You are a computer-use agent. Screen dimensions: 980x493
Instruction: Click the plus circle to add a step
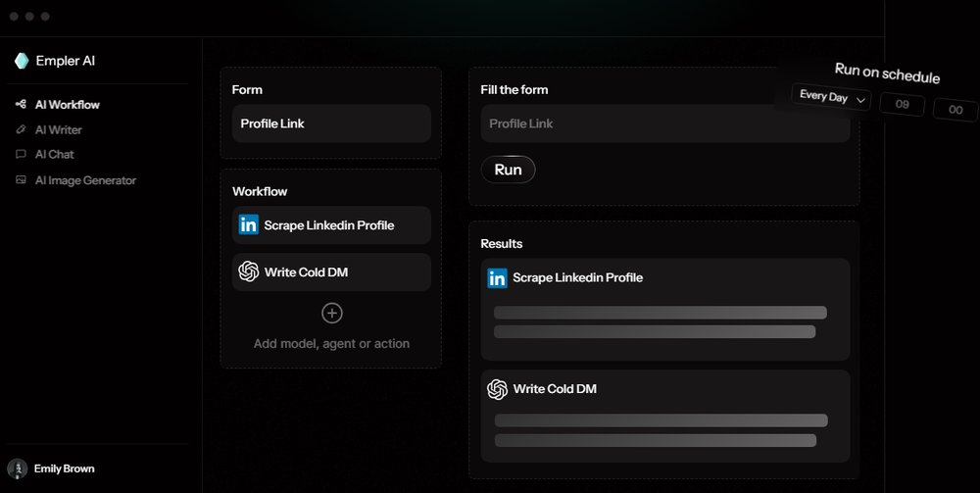click(x=332, y=313)
